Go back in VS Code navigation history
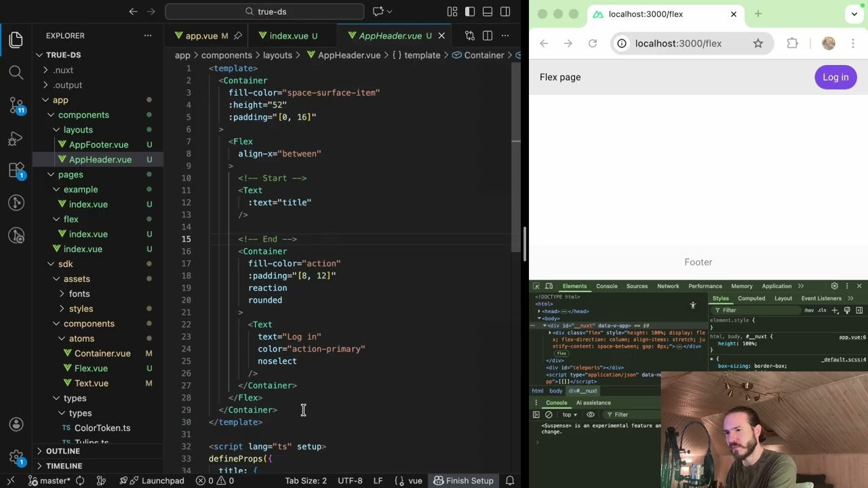Image resolution: width=868 pixels, height=488 pixels. (134, 12)
